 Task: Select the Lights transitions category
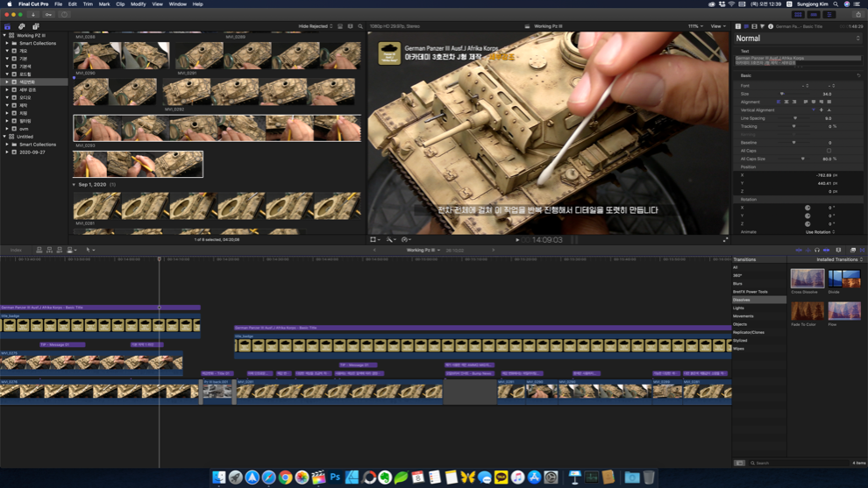pyautogui.click(x=738, y=308)
